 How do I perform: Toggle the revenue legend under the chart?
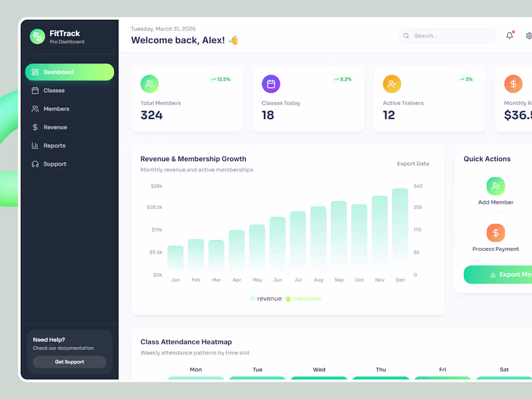[266, 298]
